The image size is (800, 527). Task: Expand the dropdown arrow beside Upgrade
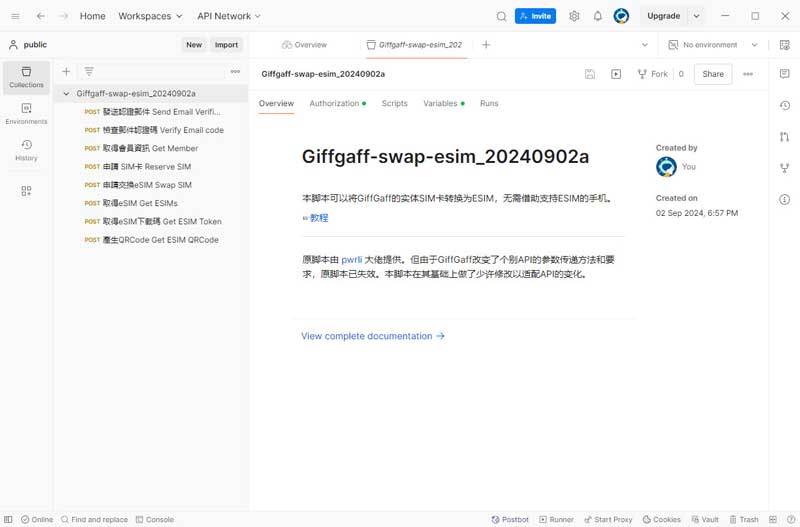click(x=697, y=16)
